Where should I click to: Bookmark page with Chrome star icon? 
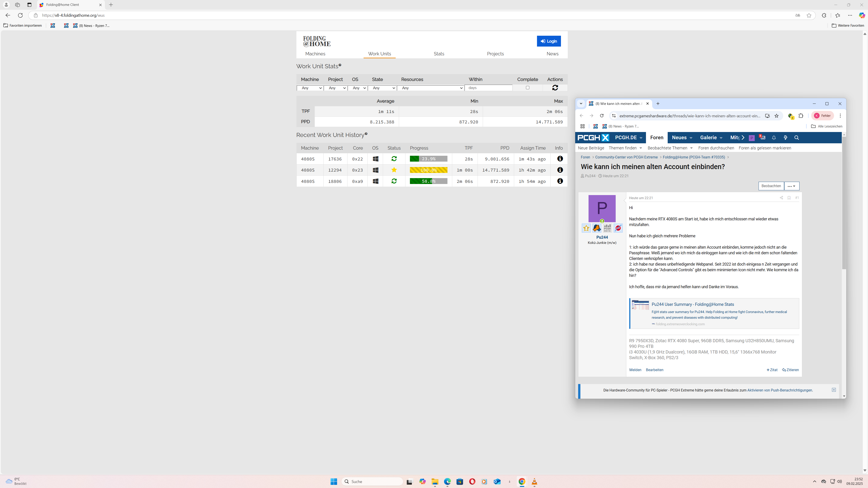click(x=777, y=116)
